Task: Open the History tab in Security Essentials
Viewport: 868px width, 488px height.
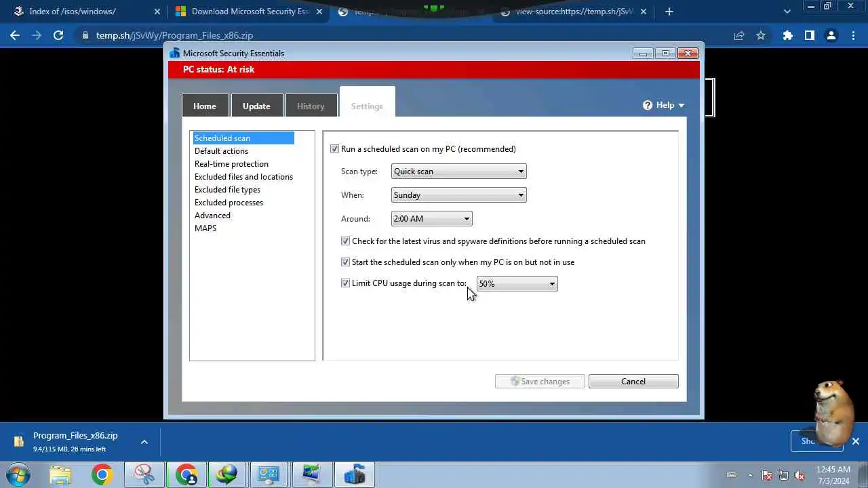Action: pyautogui.click(x=311, y=106)
